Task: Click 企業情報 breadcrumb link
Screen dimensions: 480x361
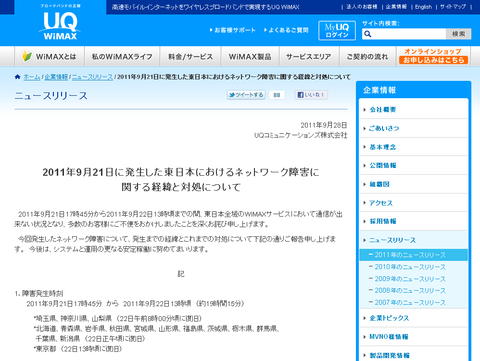Action: click(x=56, y=77)
